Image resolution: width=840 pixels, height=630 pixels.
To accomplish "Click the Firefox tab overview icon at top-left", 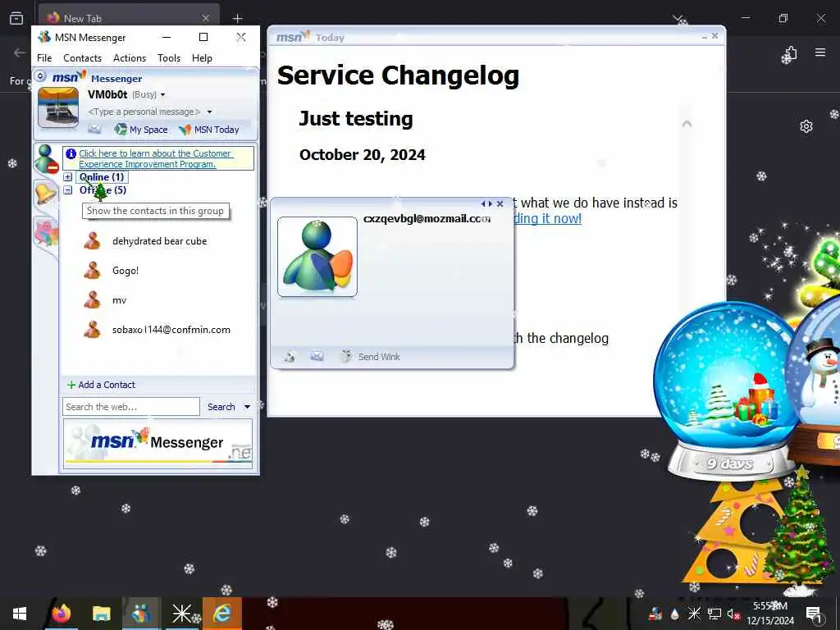I will (x=16, y=18).
